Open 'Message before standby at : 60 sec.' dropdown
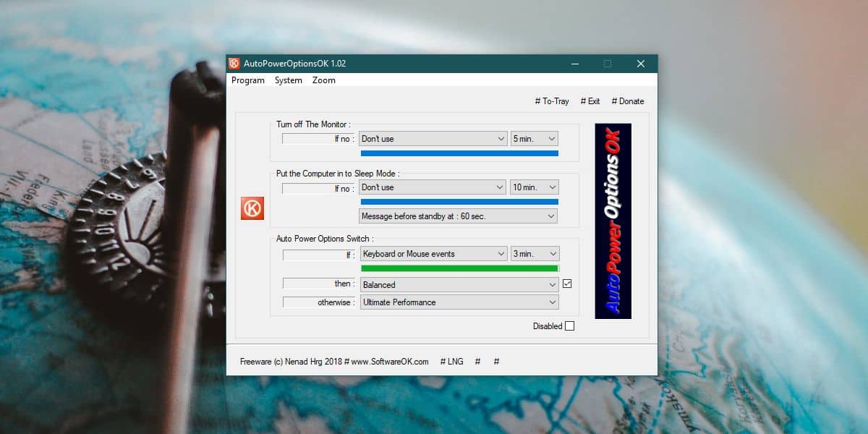868x434 pixels. [459, 216]
